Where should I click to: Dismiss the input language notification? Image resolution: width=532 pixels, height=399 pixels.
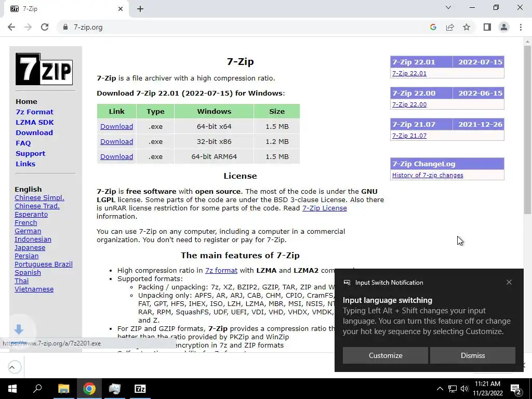click(473, 355)
